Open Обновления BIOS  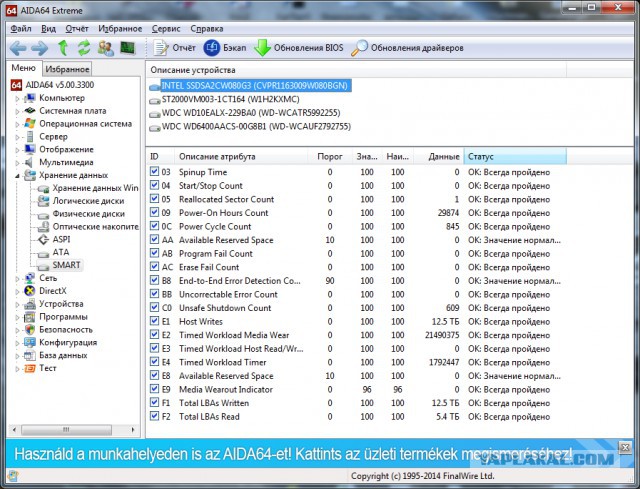point(298,48)
